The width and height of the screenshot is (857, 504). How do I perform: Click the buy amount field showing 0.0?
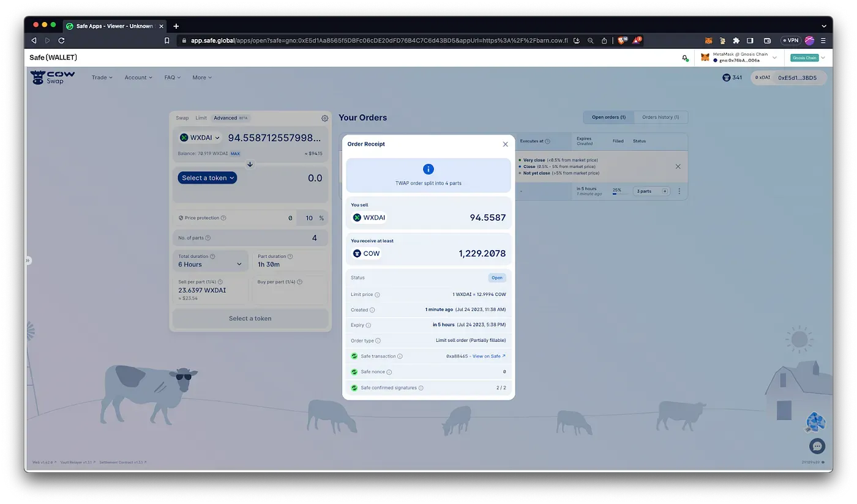point(315,178)
